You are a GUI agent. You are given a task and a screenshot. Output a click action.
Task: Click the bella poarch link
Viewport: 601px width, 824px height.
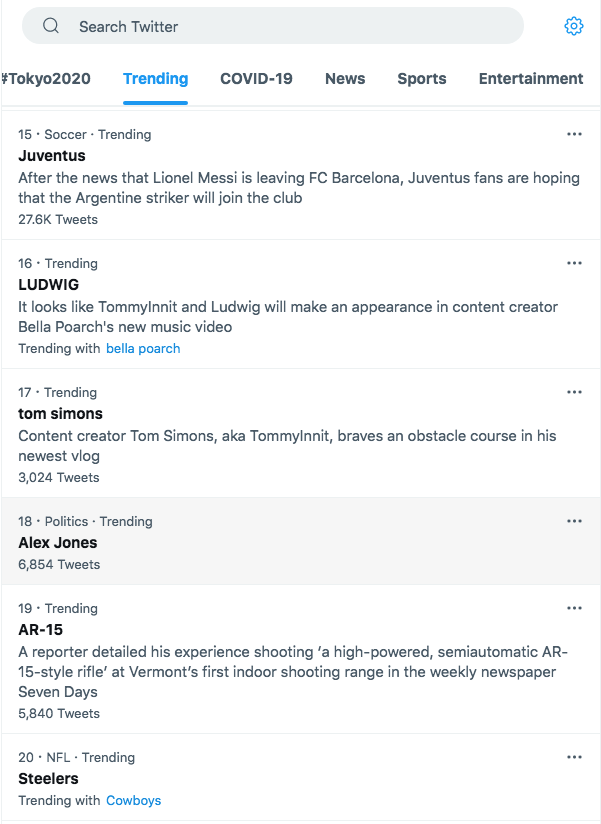pyautogui.click(x=143, y=349)
